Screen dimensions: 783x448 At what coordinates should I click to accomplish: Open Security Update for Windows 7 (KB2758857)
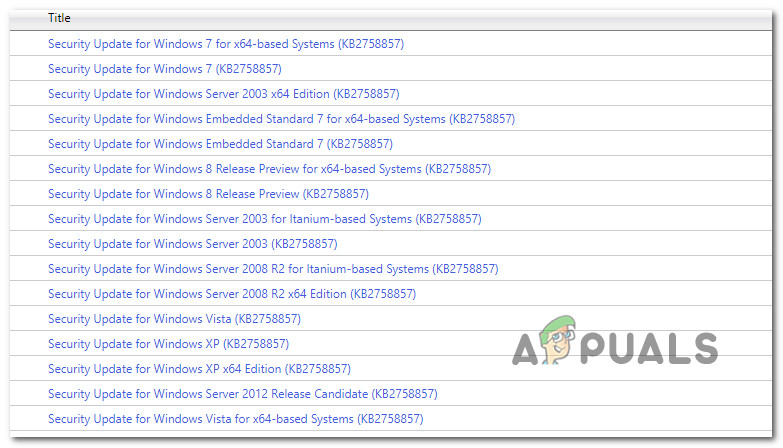pos(165,69)
